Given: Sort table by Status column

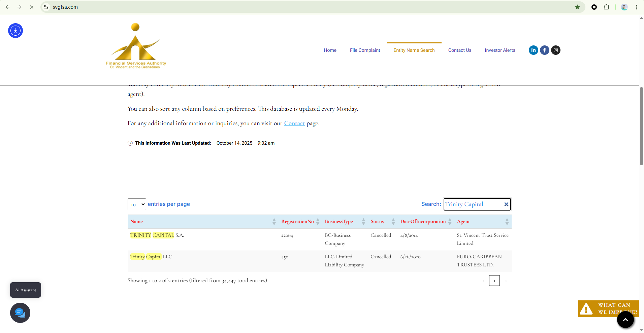Looking at the screenshot, I should point(382,222).
